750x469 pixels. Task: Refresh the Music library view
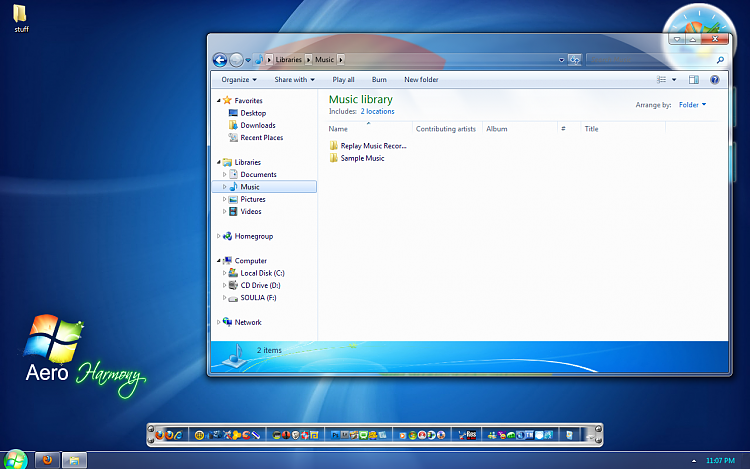[x=574, y=60]
